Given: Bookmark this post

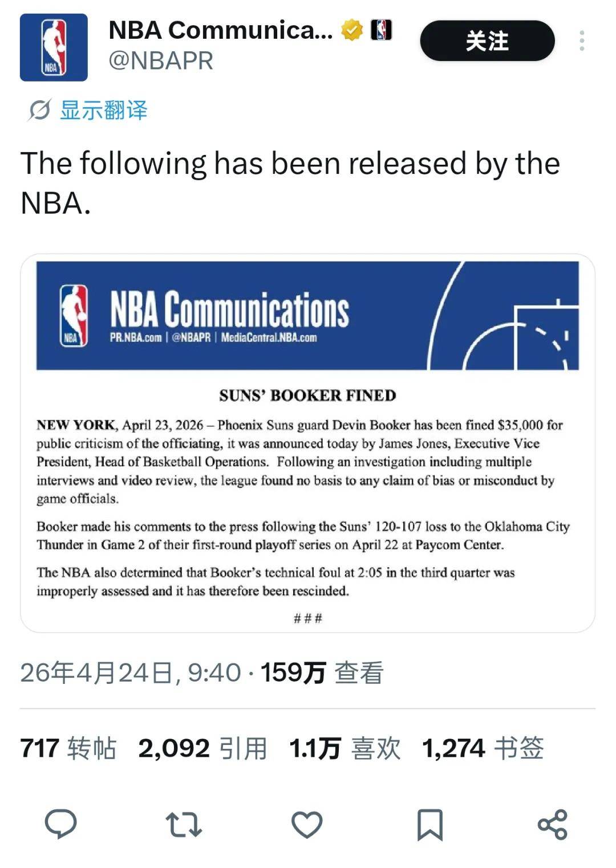Looking at the screenshot, I should 430,824.
